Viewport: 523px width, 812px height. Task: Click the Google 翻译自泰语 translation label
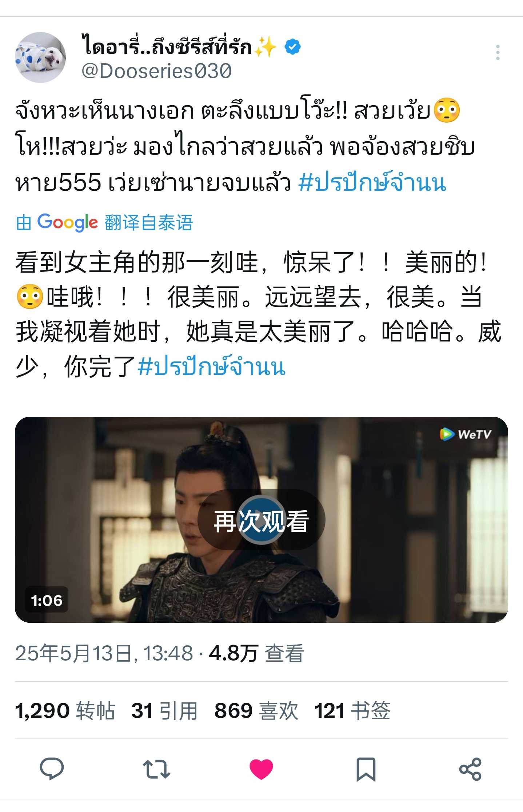(104, 222)
